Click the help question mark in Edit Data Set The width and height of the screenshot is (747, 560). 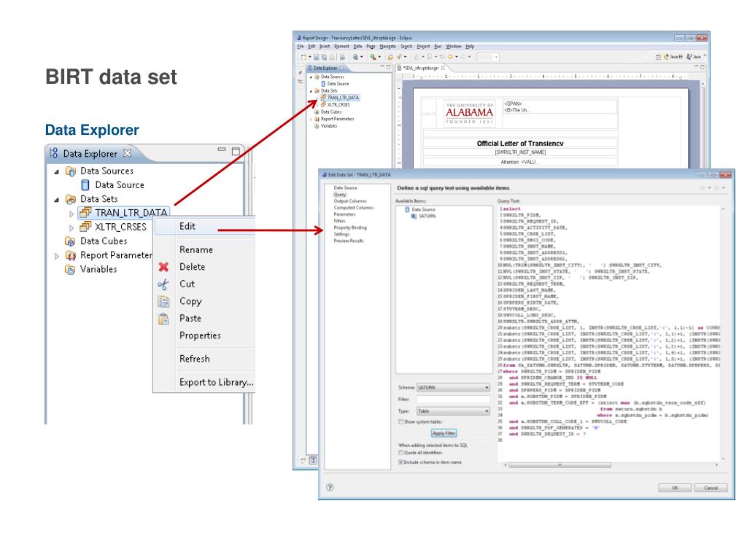tap(330, 487)
